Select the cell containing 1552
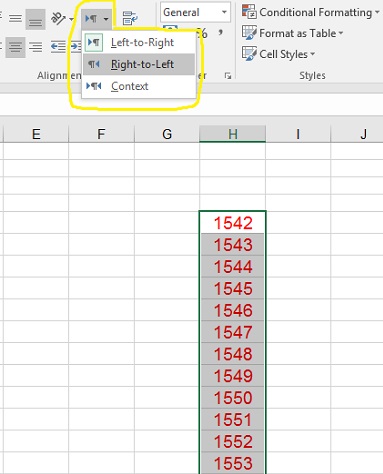Image resolution: width=383 pixels, height=474 pixels. 233,441
